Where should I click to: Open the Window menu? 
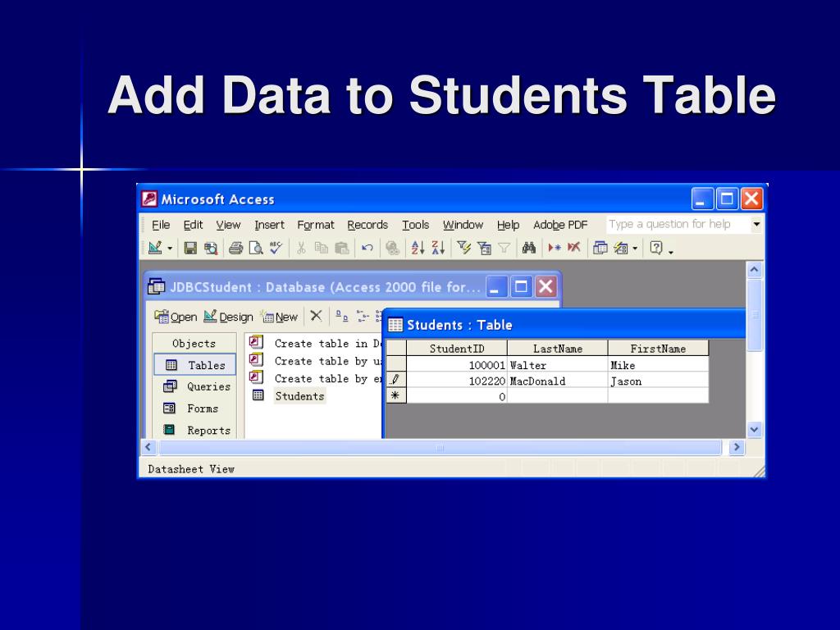click(463, 225)
